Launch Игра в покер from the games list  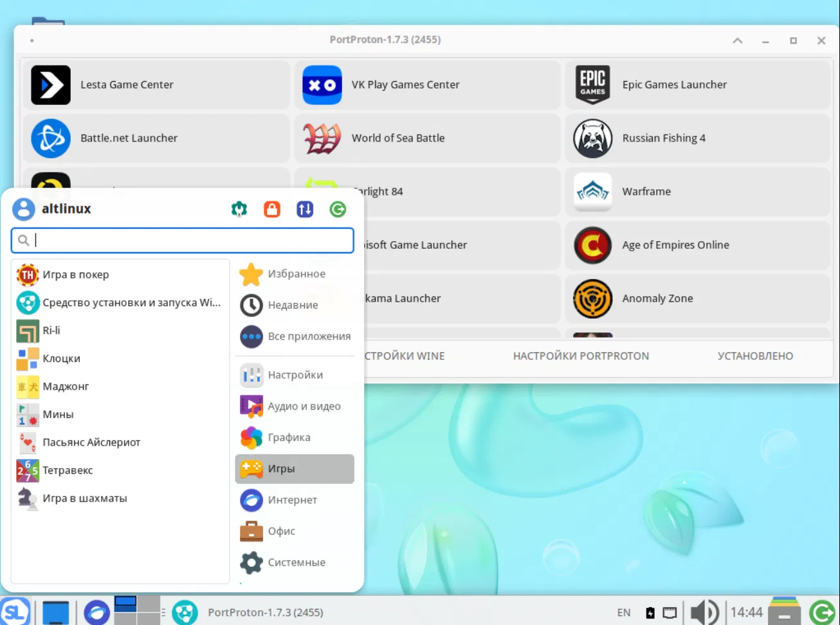click(x=120, y=275)
